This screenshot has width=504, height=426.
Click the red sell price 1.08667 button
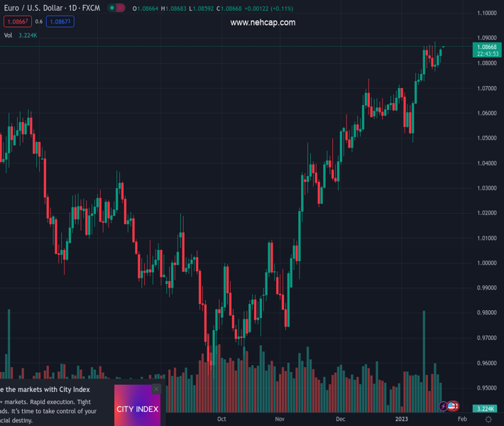(x=17, y=22)
